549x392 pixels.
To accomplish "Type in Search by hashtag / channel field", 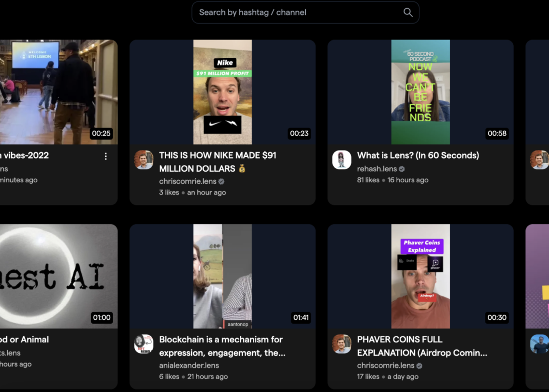I will click(299, 13).
